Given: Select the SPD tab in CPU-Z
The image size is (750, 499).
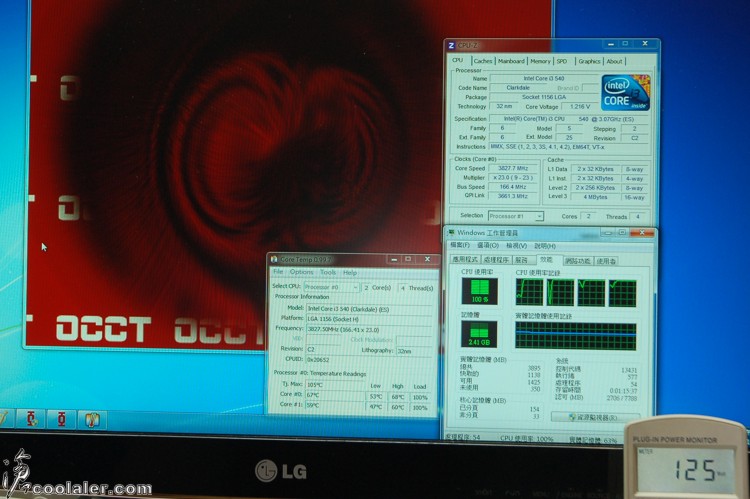Looking at the screenshot, I should (562, 61).
